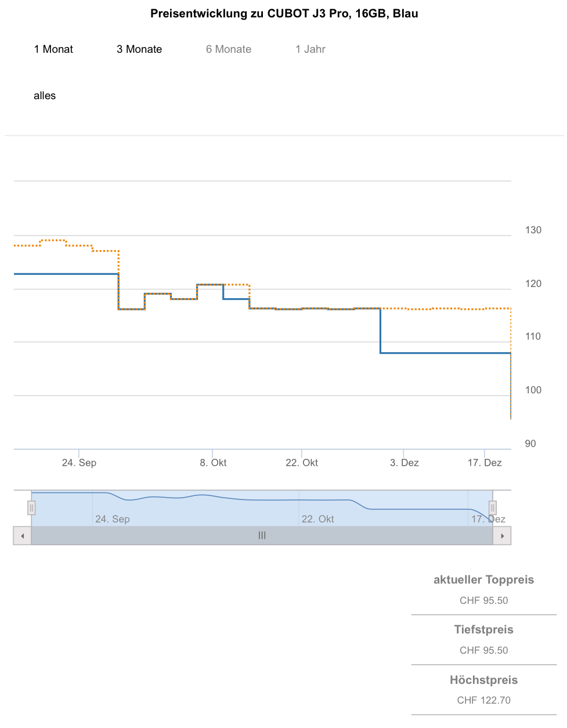Click the 8. Okt x-axis tick label
Screen dimensions: 567x728
[x=213, y=463]
